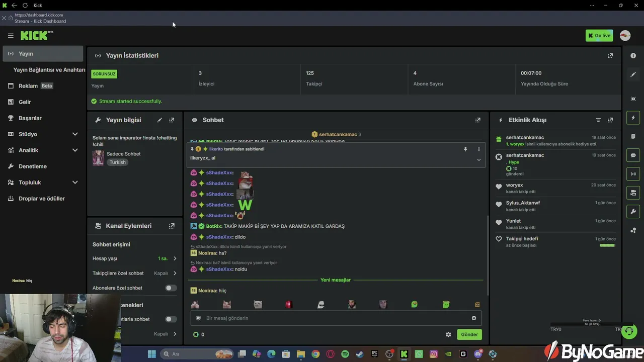Click the Kick points balance icon

(x=196, y=334)
